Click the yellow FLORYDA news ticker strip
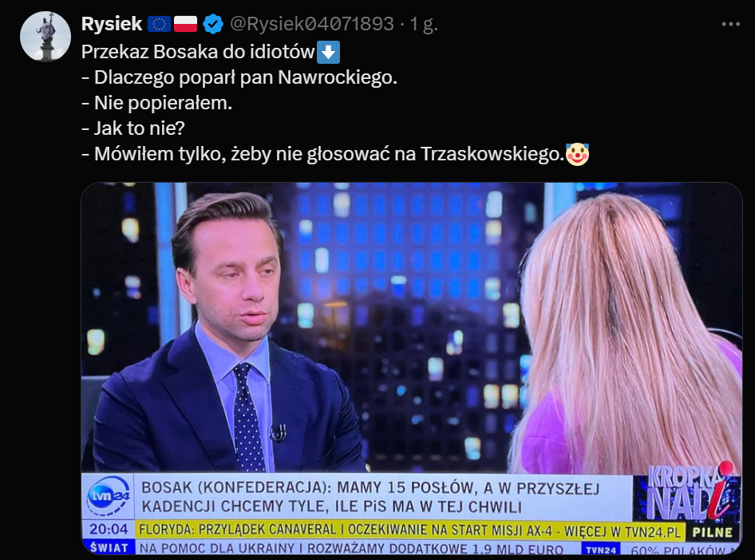The image size is (755, 560). (x=409, y=530)
